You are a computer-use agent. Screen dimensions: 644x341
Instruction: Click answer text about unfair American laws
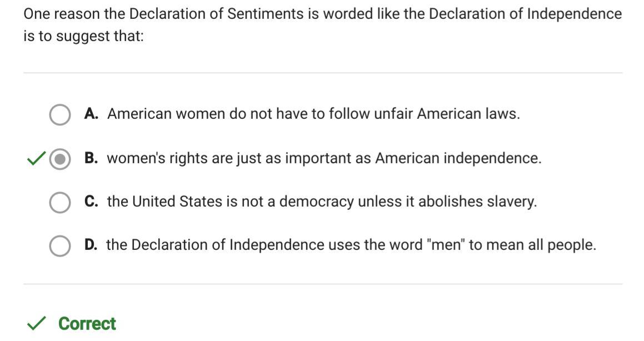pos(313,114)
